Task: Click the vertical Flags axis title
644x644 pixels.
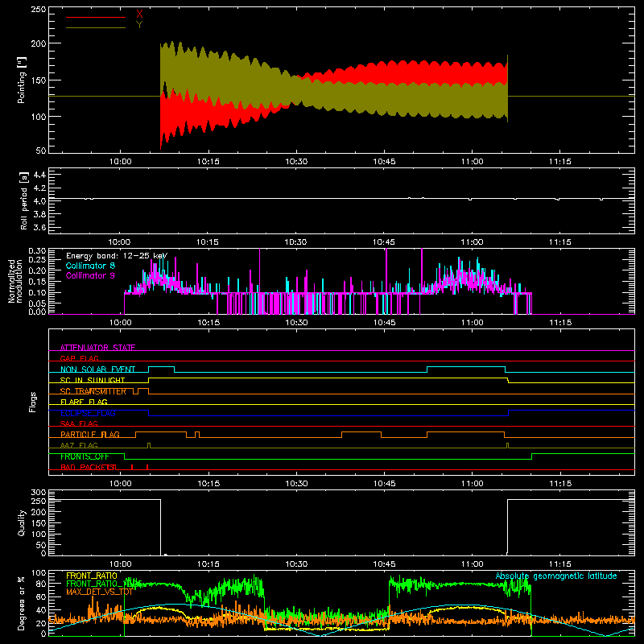Action: (33, 402)
